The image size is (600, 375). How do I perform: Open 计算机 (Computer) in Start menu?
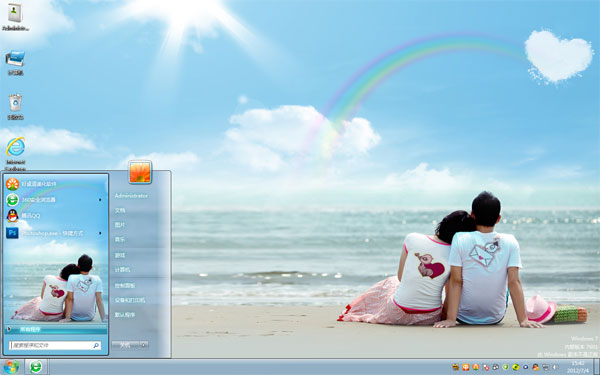pos(122,270)
